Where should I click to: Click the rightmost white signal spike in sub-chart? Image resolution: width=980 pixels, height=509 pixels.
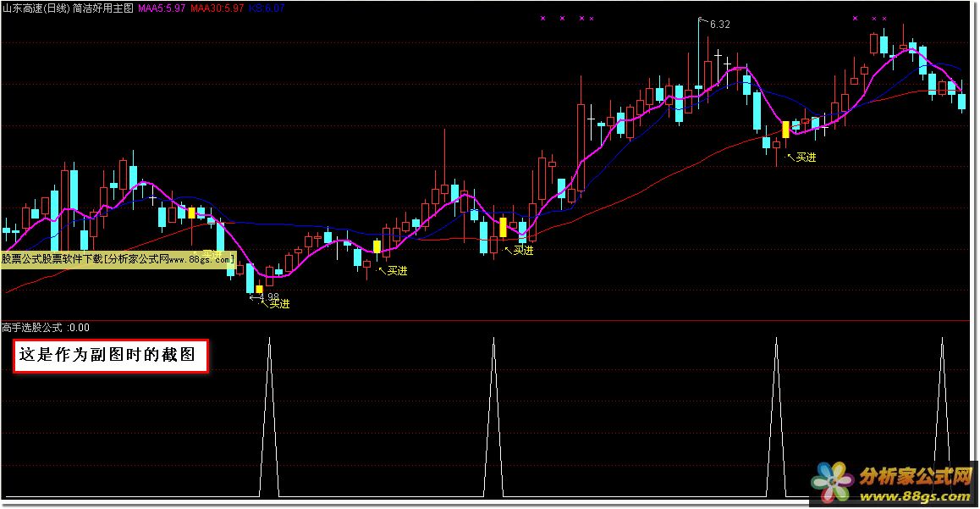point(942,415)
